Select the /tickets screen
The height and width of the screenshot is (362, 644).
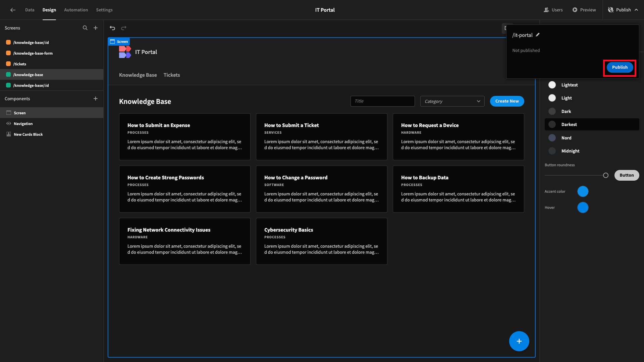(x=52, y=64)
